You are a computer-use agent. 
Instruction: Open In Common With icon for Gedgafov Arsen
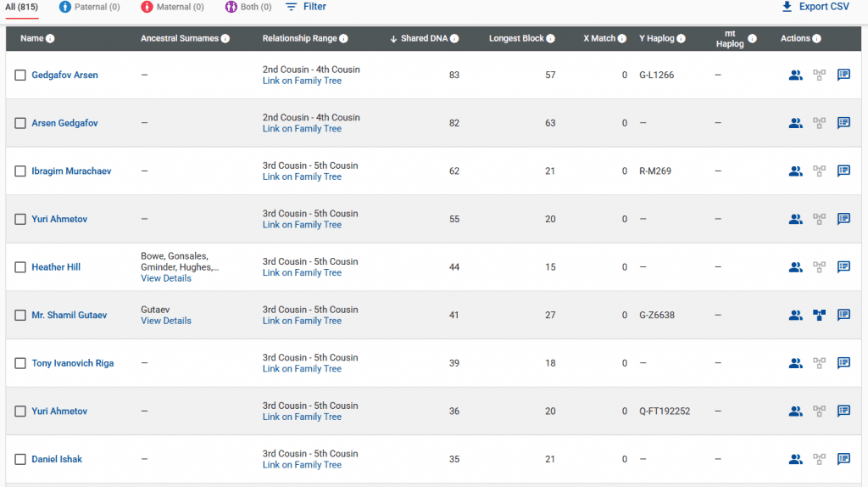pyautogui.click(x=795, y=75)
